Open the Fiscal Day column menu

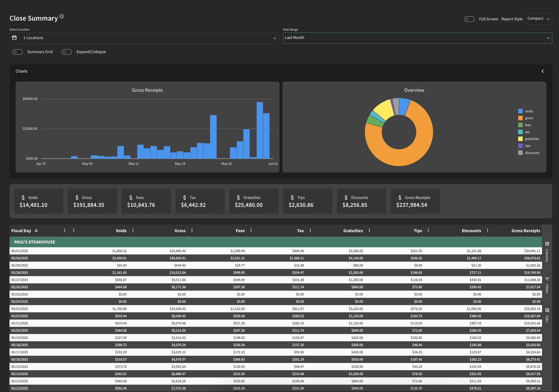pyautogui.click(x=64, y=230)
